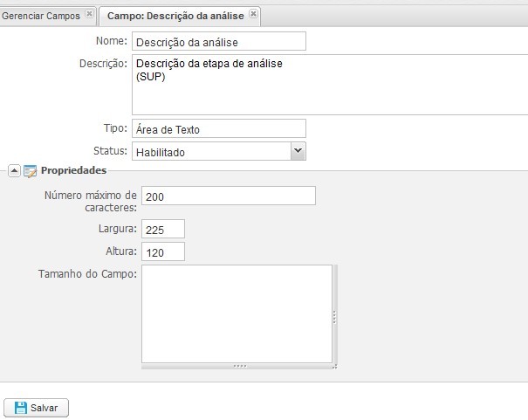Click the bottom resize handle of Tamanho box
The height and width of the screenshot is (420, 528).
tap(239, 366)
